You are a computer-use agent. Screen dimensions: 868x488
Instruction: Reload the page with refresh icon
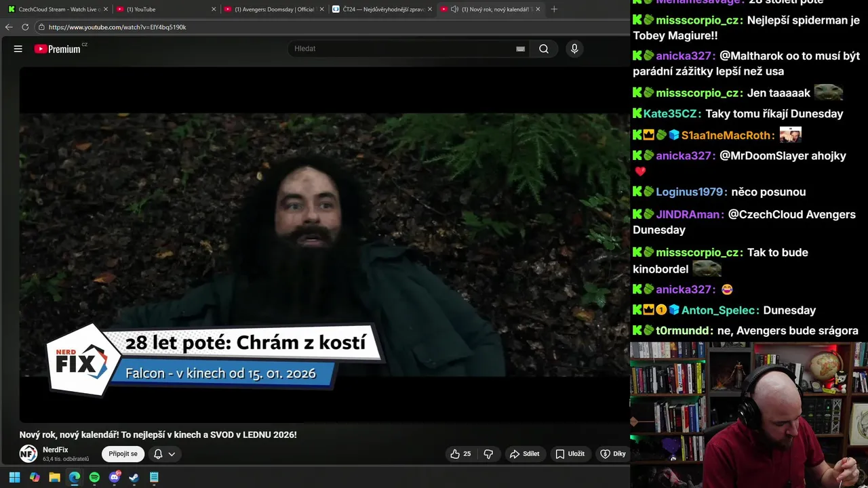pos(25,27)
